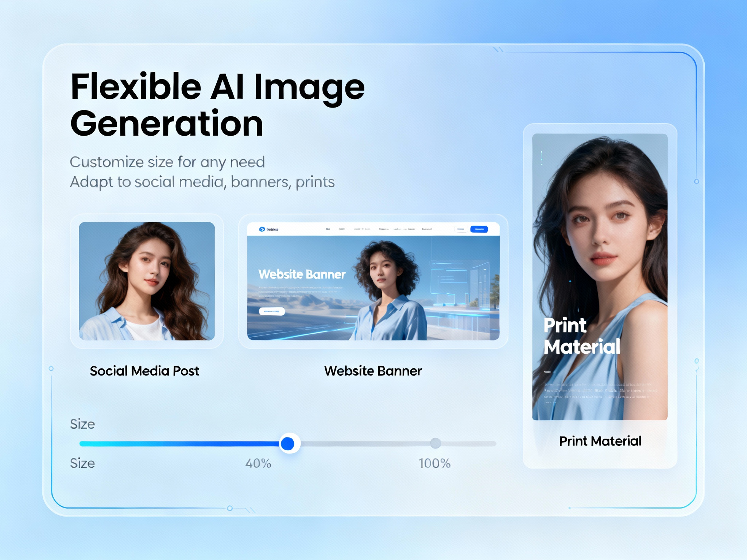Click the last navigation link before the navbar buttons
The height and width of the screenshot is (560, 747).
point(427,229)
